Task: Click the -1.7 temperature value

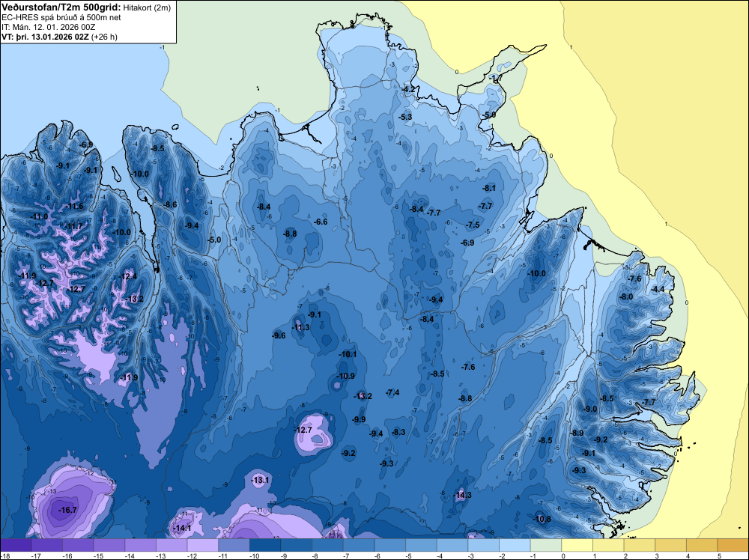Action: click(495, 78)
